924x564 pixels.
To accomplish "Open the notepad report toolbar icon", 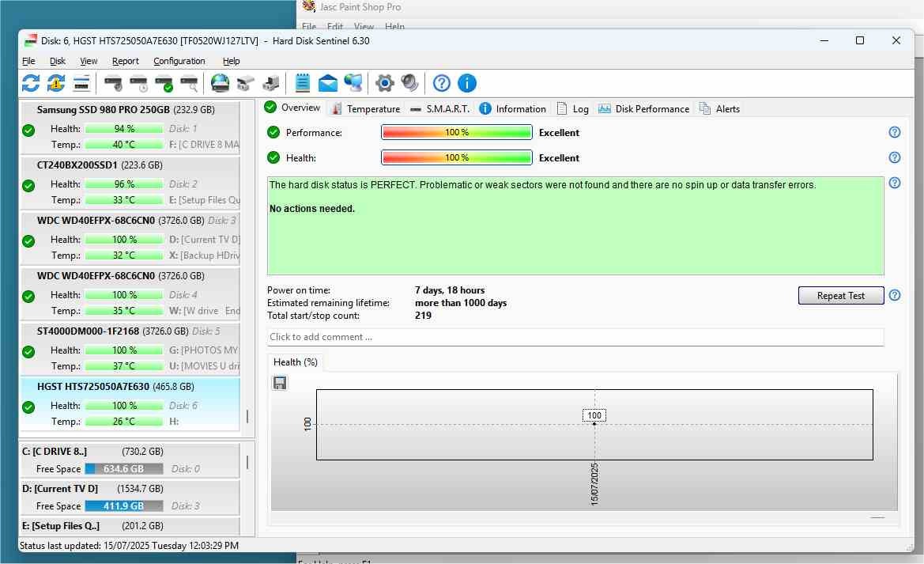I will pos(302,83).
